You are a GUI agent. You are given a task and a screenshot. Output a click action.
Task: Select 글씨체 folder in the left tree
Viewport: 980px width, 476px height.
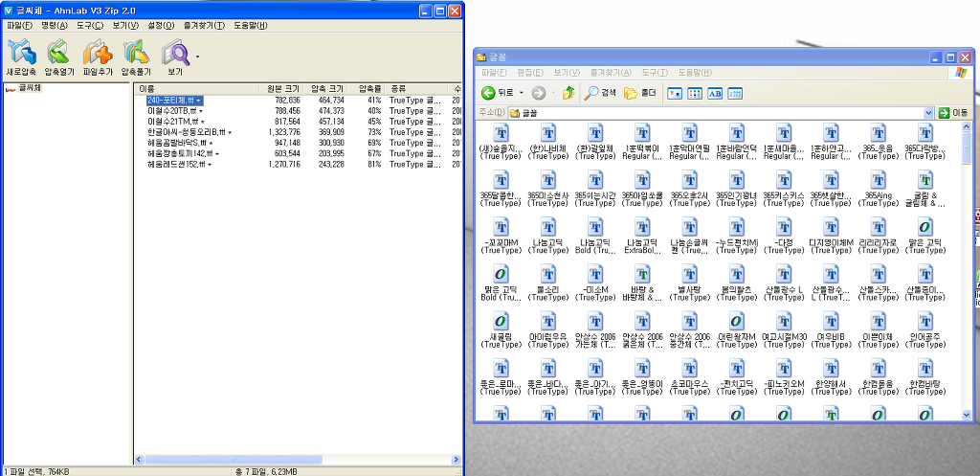(30, 88)
